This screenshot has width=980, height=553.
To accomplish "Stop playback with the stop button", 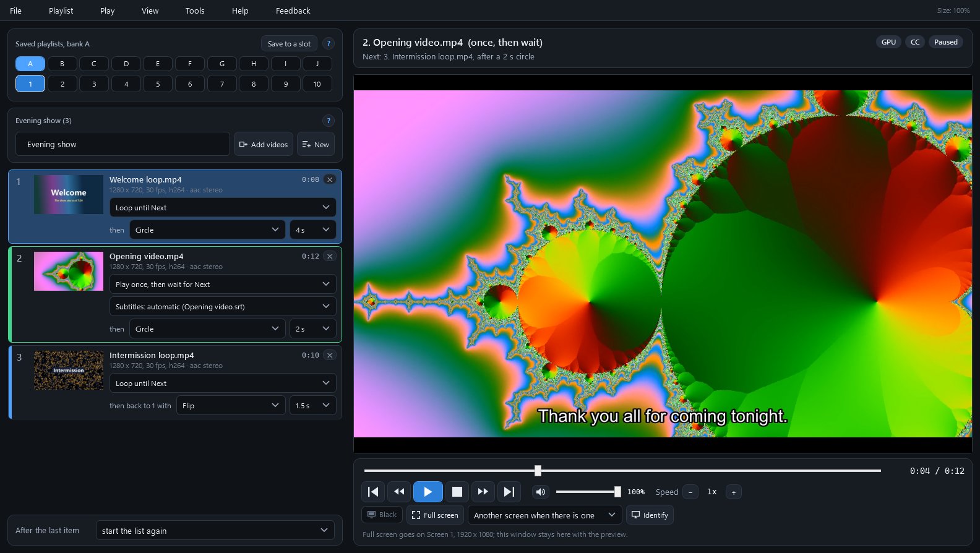I will pyautogui.click(x=457, y=492).
